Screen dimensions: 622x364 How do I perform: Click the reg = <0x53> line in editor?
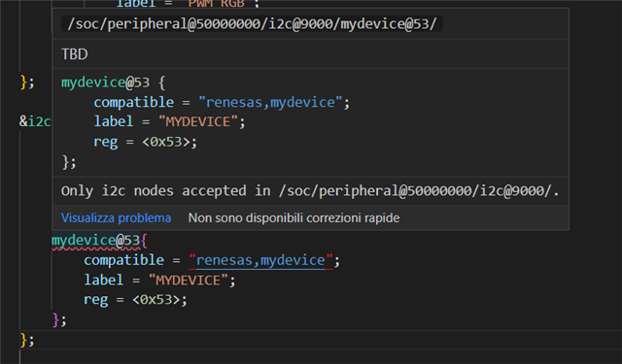(135, 299)
